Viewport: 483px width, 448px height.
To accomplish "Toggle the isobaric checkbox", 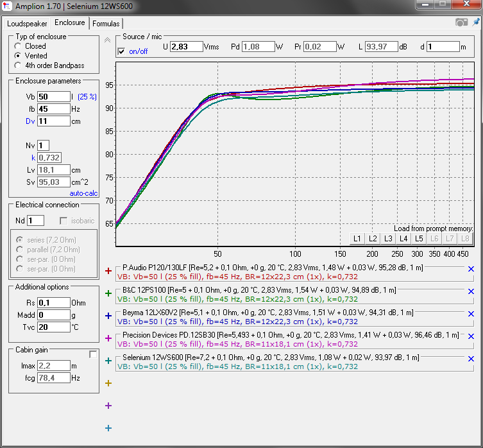I will [64, 221].
